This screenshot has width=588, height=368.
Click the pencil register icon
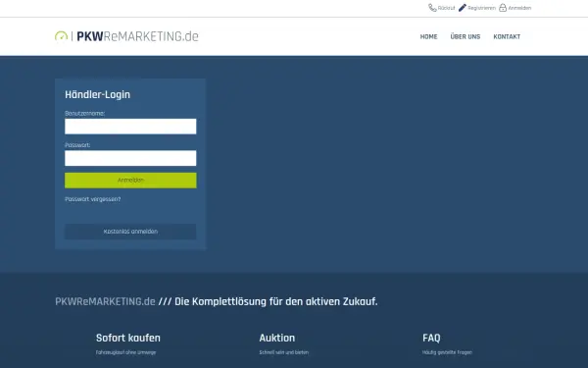click(x=463, y=8)
